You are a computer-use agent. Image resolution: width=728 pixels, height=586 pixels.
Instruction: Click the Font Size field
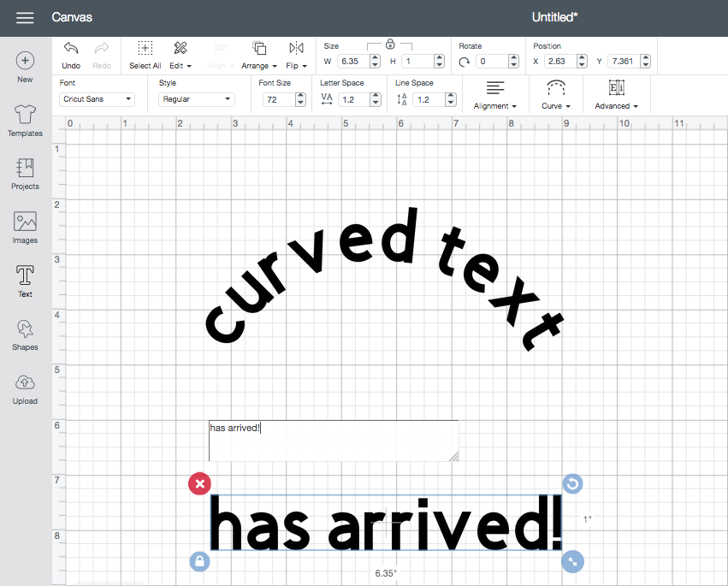coord(279,100)
